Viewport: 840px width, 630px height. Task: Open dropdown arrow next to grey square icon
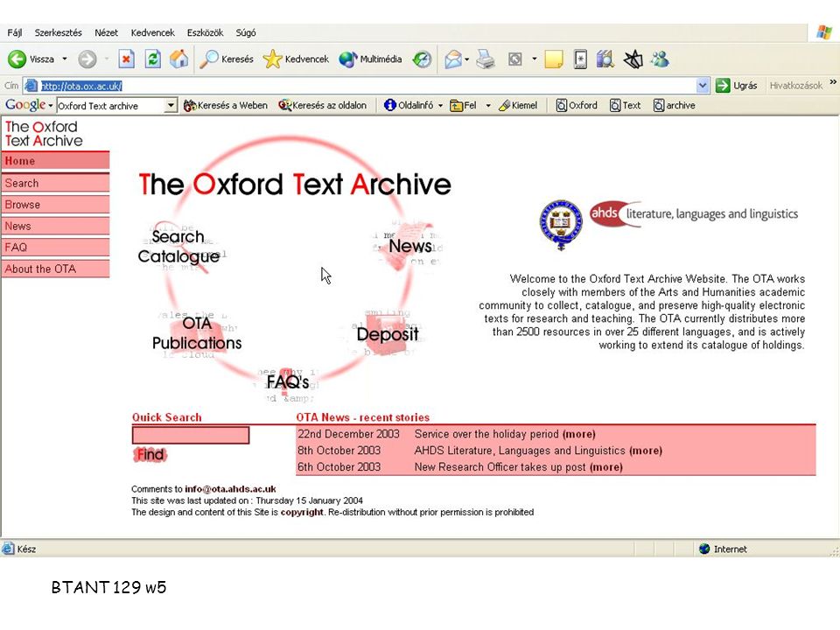coord(534,59)
